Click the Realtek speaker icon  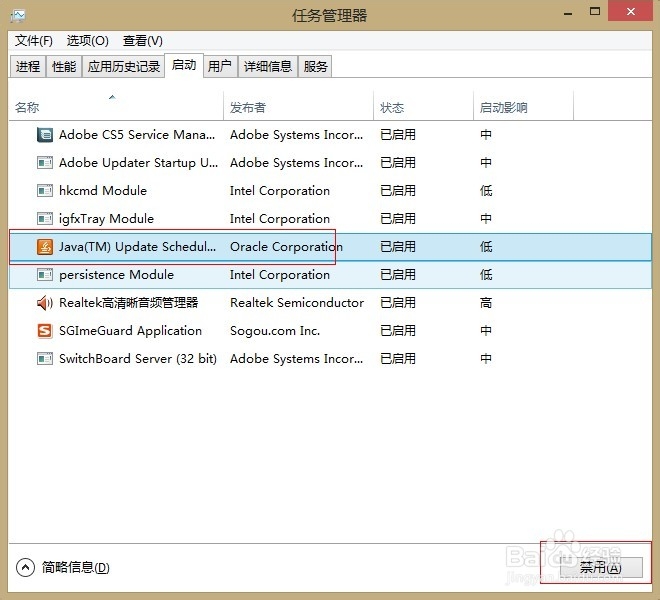pyautogui.click(x=45, y=303)
